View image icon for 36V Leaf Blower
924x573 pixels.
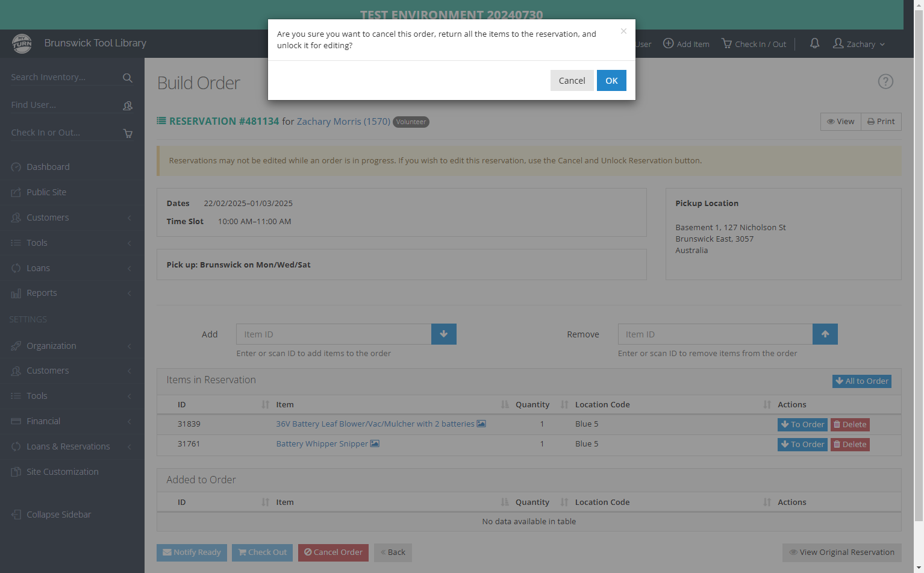481,424
